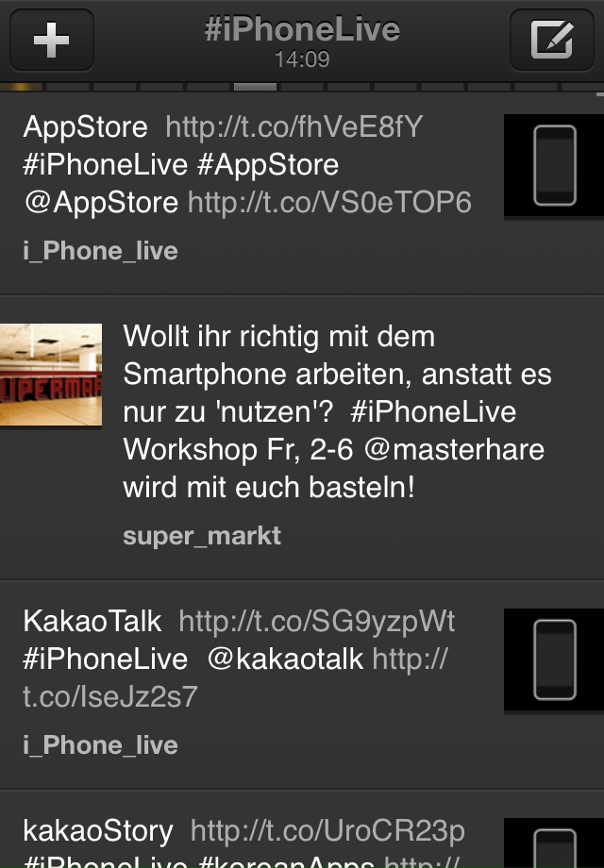
Task: Open link http://t.co/VS0eTOP6
Action: [329, 203]
